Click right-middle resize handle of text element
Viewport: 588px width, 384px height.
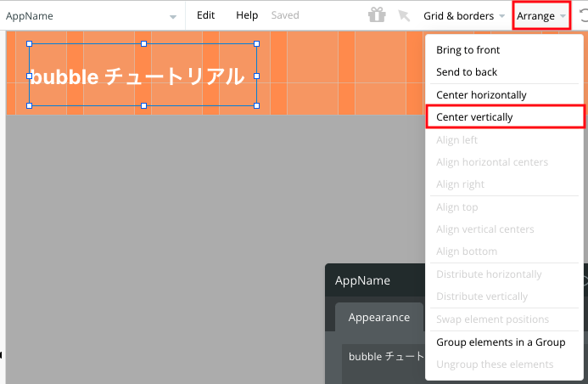[x=256, y=76]
